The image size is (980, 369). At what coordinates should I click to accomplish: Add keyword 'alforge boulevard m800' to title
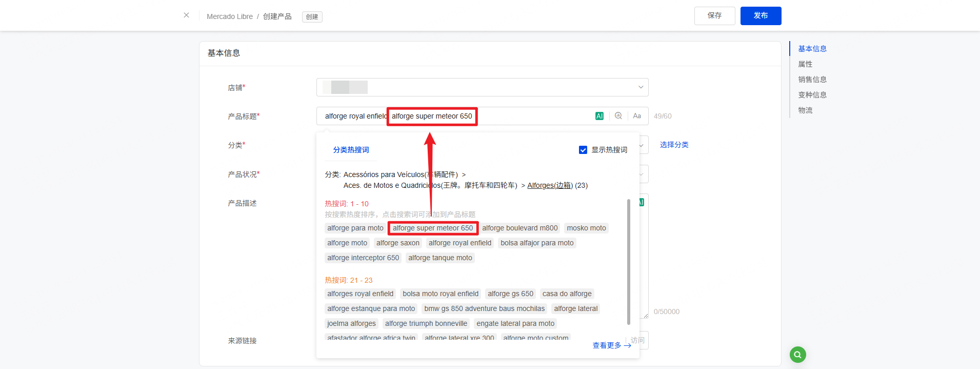pyautogui.click(x=519, y=228)
